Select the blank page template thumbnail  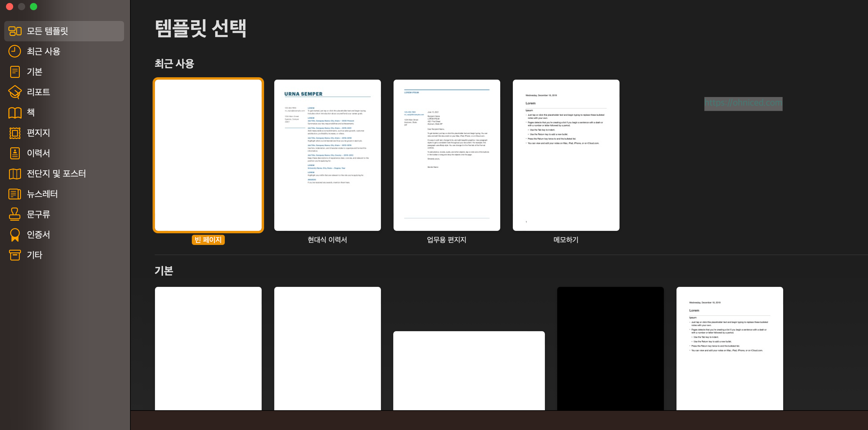[x=208, y=155]
